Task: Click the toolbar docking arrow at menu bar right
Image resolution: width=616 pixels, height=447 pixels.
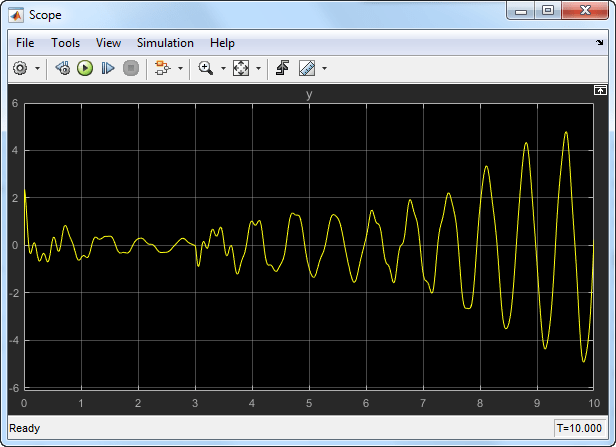Action: point(600,43)
